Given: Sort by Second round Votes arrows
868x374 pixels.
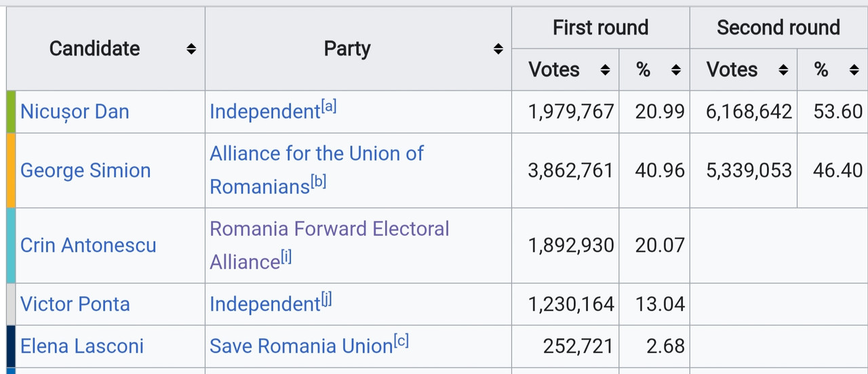Looking at the screenshot, I should pyautogui.click(x=783, y=70).
